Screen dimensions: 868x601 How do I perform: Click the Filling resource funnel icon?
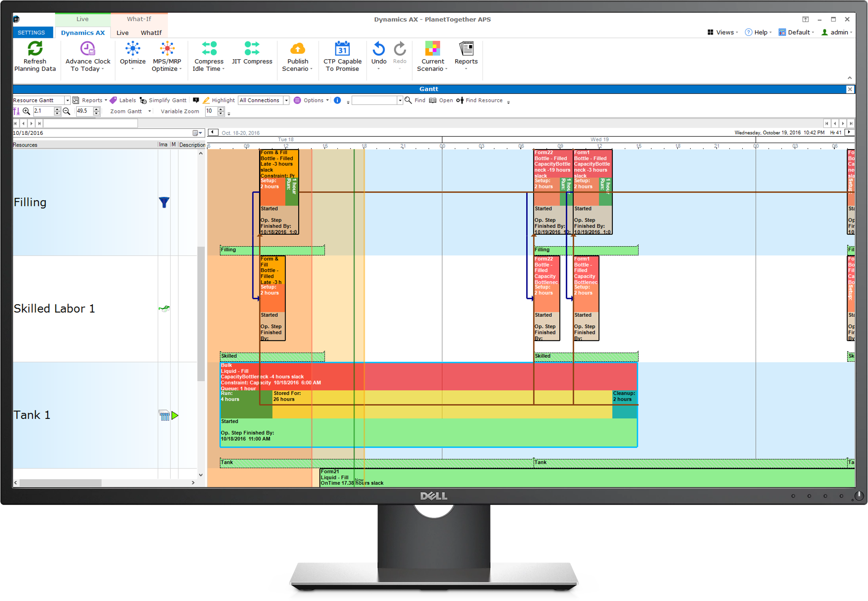pos(164,202)
